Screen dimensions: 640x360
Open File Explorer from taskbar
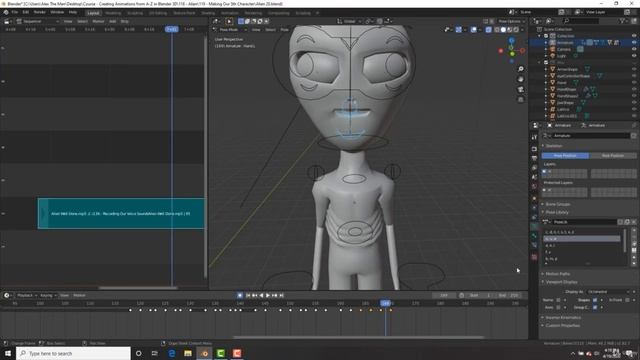coord(188,353)
